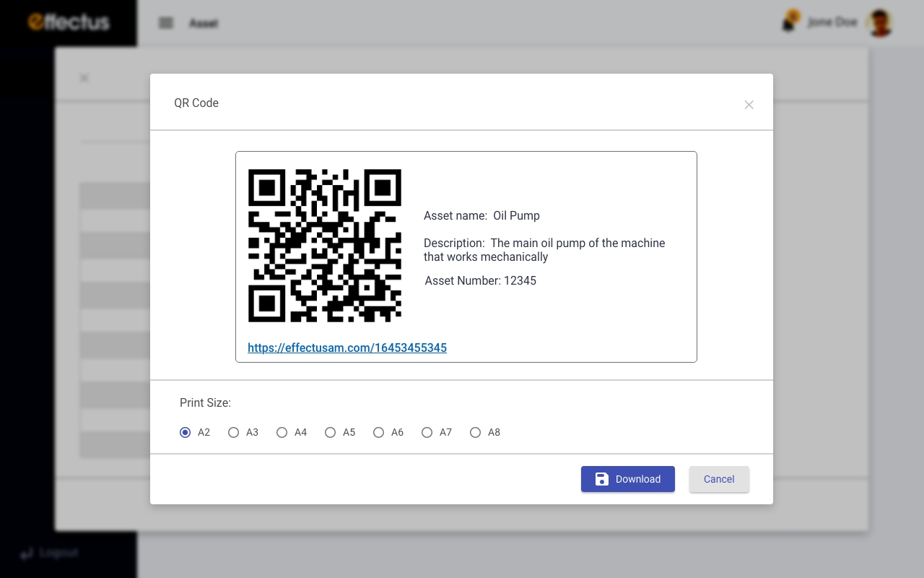
Task: Select A7 print size radio
Action: 427,432
